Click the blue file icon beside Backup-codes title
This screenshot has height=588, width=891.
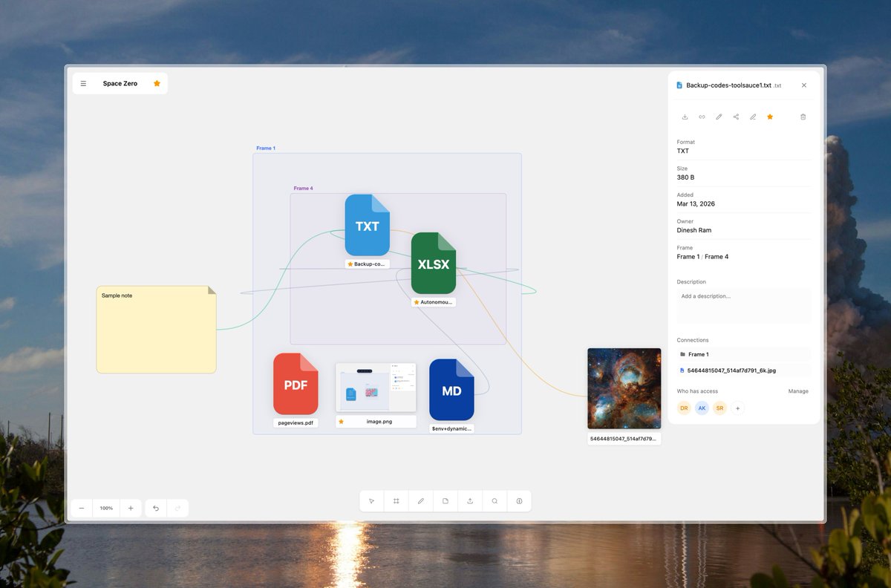[x=679, y=85]
